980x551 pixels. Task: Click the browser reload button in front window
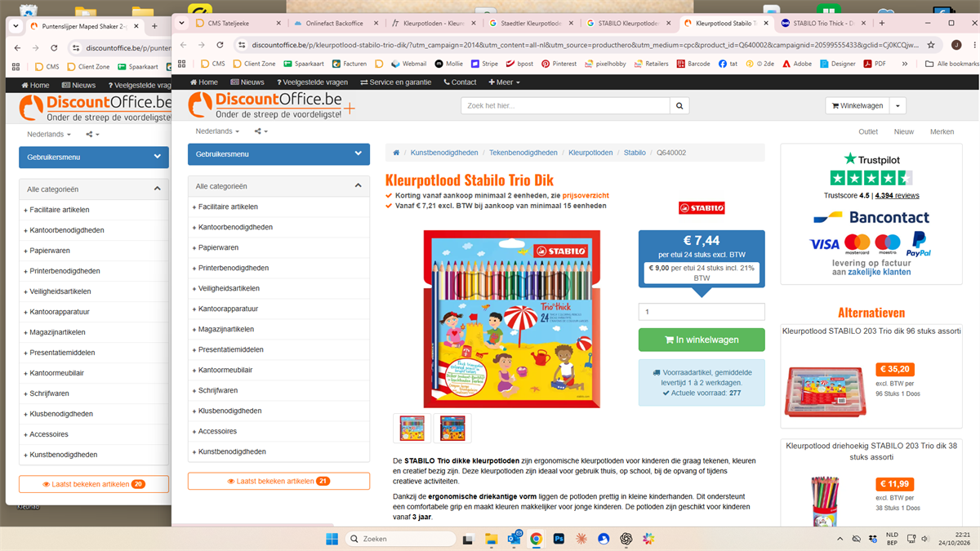point(221,46)
